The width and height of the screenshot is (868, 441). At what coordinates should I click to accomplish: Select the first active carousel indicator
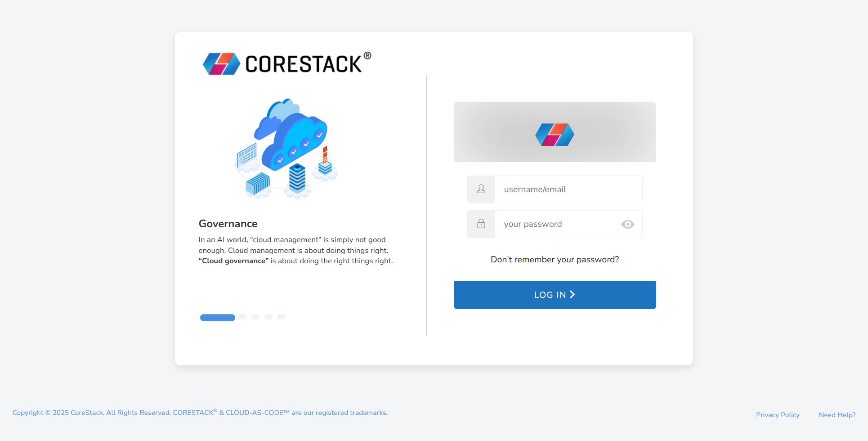[217, 318]
